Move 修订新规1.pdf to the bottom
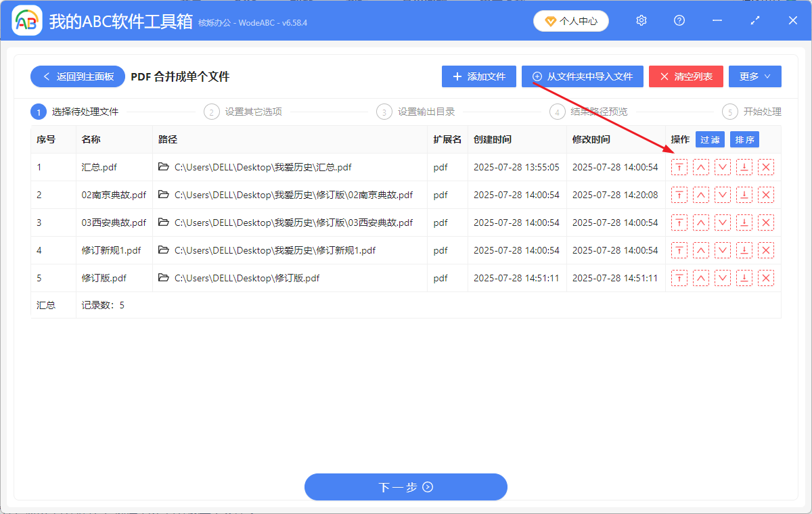 click(x=744, y=250)
